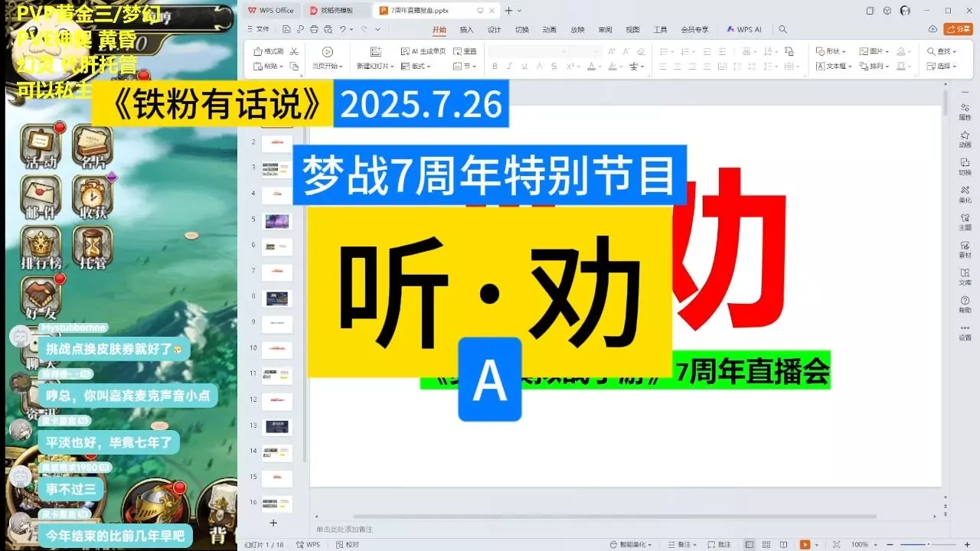Switch to reading view in status bar

(x=783, y=544)
